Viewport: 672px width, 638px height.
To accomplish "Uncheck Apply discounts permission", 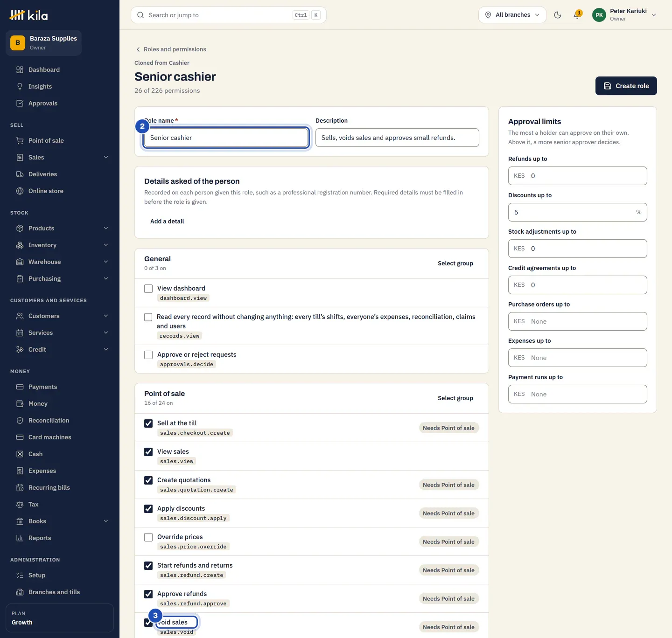I will (148, 509).
